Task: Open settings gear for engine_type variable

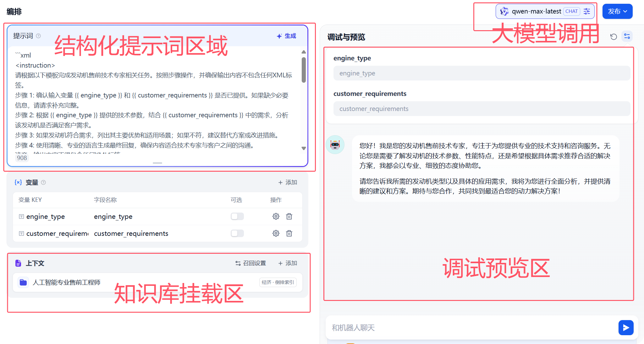Action: coord(276,216)
